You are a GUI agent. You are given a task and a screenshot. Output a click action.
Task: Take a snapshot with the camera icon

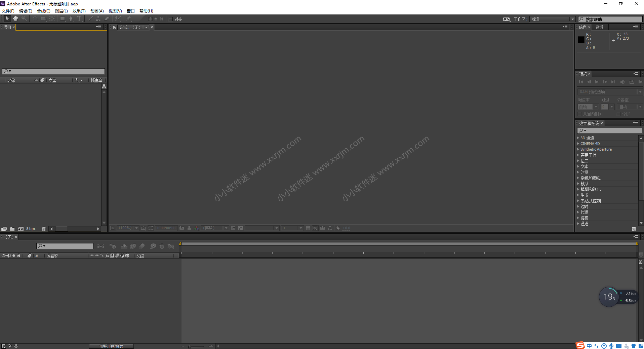(182, 228)
